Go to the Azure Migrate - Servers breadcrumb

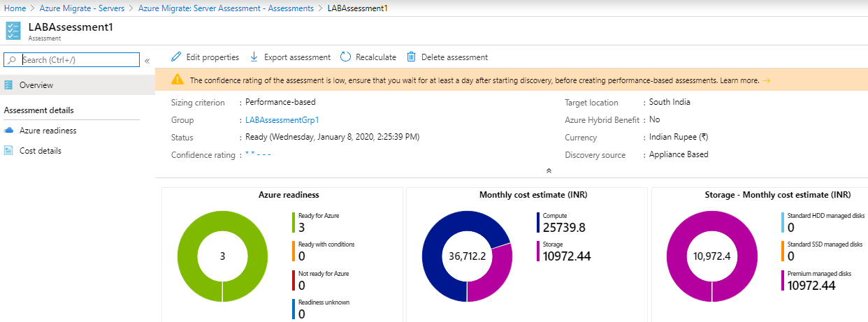82,8
